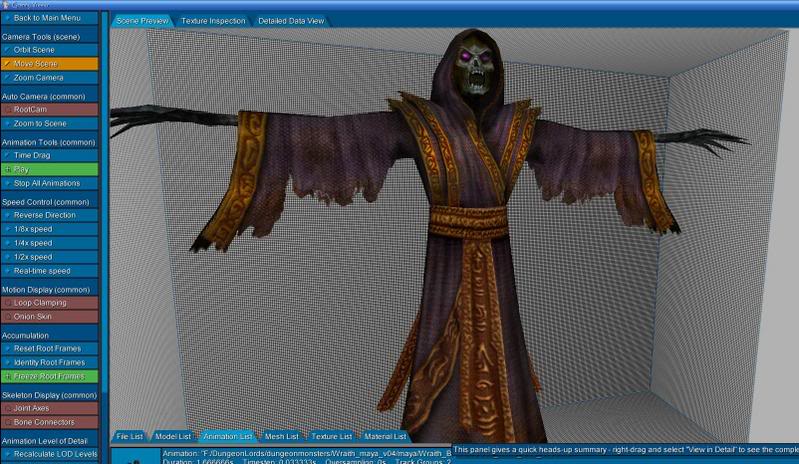Activate Zoom Camera tool

pyautogui.click(x=49, y=78)
